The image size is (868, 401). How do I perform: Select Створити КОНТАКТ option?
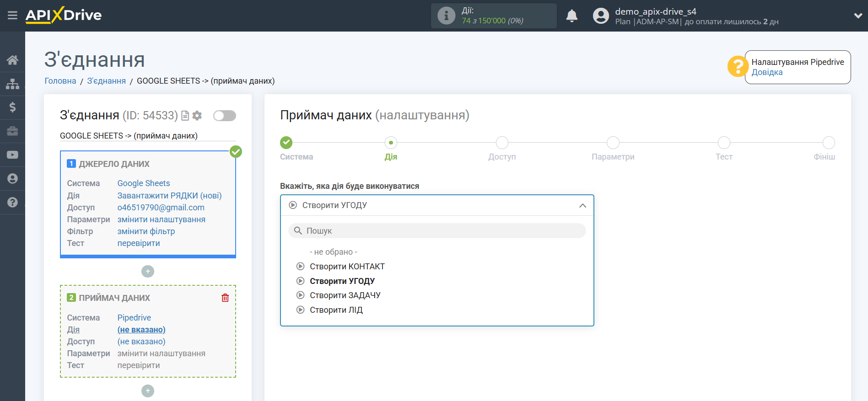[347, 267]
